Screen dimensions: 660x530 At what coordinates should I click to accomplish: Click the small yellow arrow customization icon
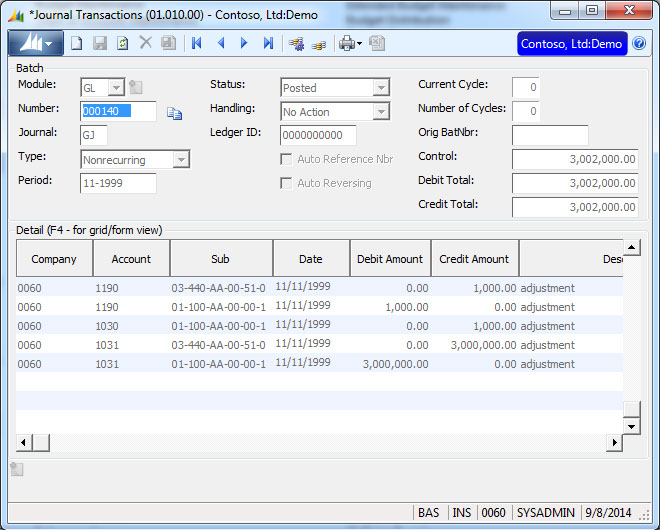pyautogui.click(x=319, y=45)
